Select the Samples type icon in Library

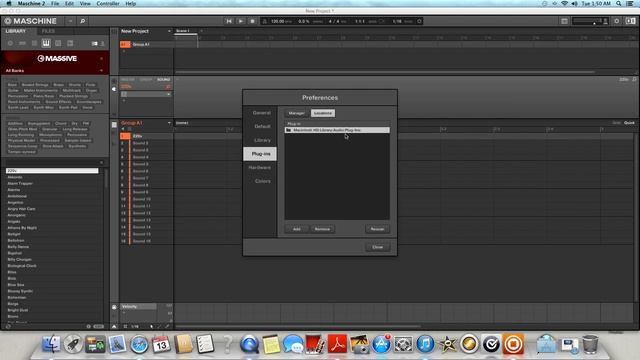click(70, 43)
